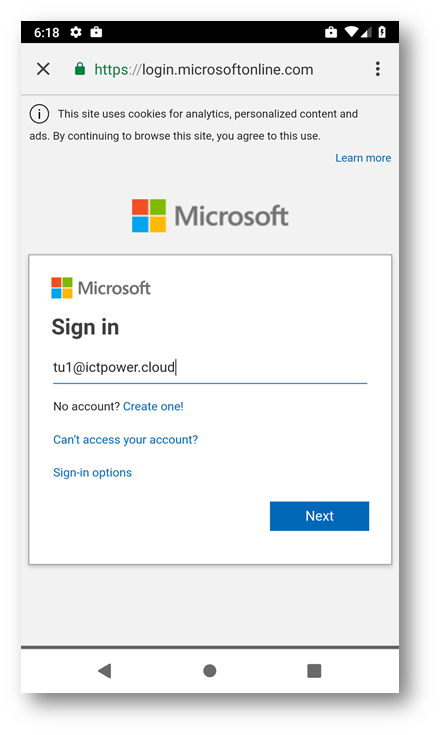
Task: Tap the green padlock security icon
Action: [80, 69]
